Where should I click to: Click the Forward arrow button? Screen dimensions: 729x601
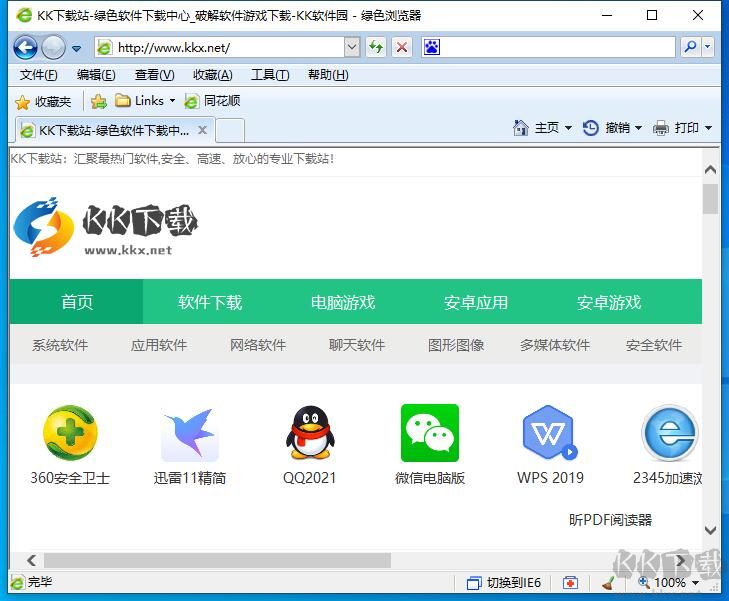(x=53, y=47)
